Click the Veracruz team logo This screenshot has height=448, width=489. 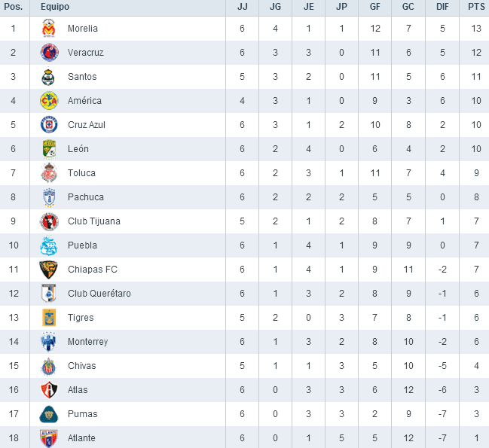tap(49, 53)
